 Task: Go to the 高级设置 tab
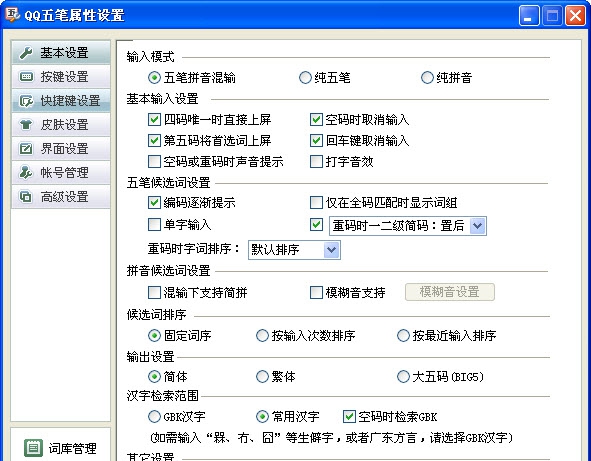61,196
